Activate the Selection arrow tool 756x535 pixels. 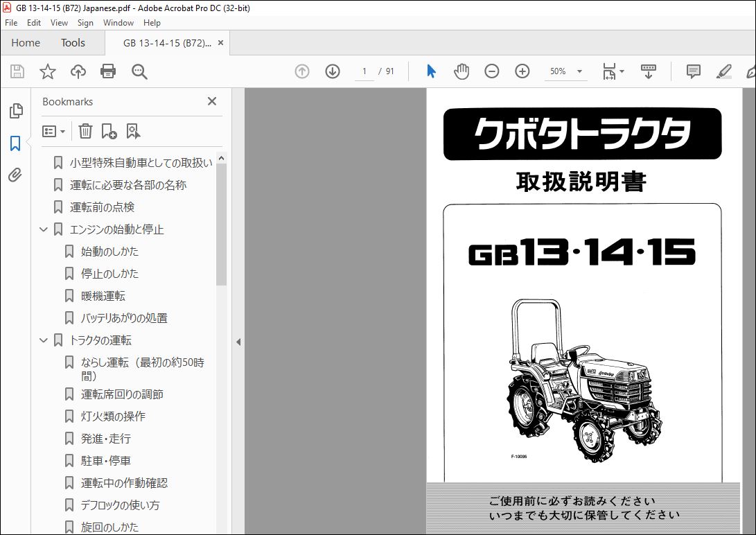[431, 71]
